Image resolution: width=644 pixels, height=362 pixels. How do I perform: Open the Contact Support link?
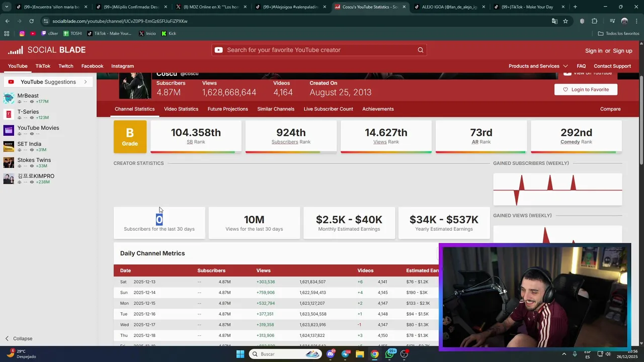(612, 66)
